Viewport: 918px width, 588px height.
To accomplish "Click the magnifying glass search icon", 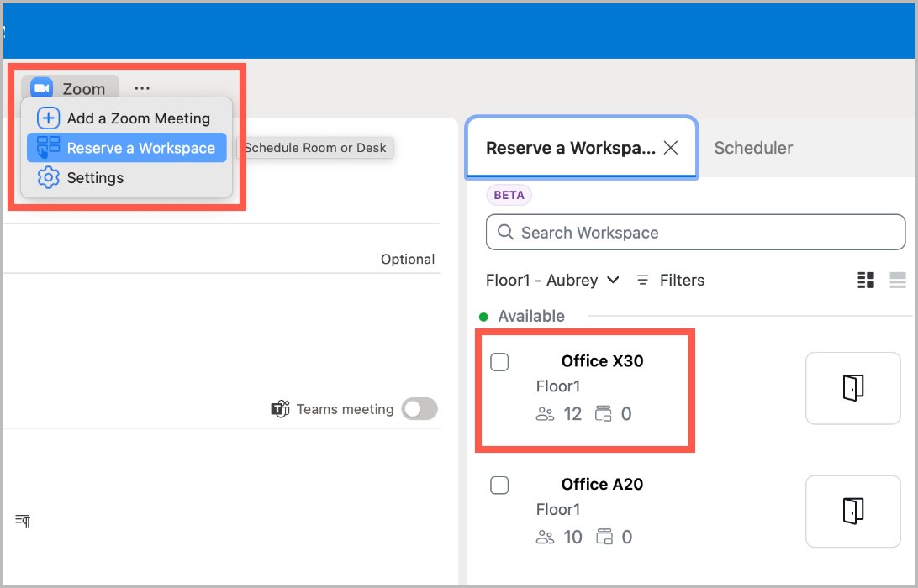I will 506,233.
